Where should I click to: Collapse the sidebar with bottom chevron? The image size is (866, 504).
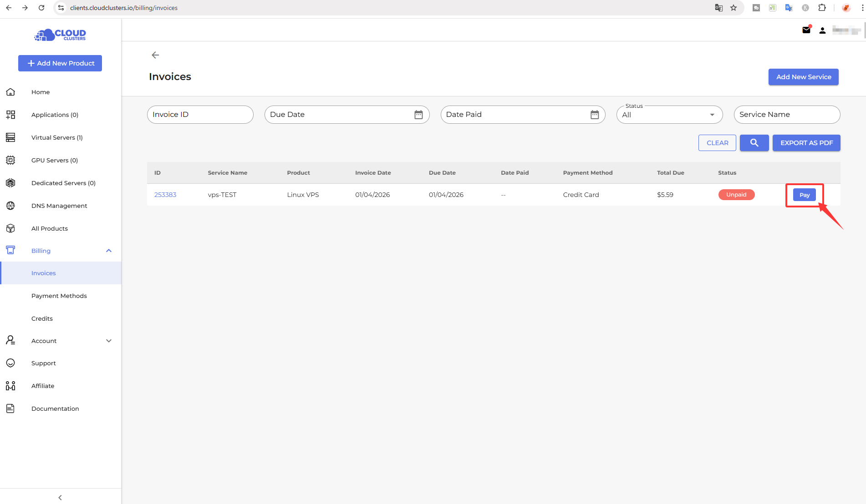tap(60, 497)
